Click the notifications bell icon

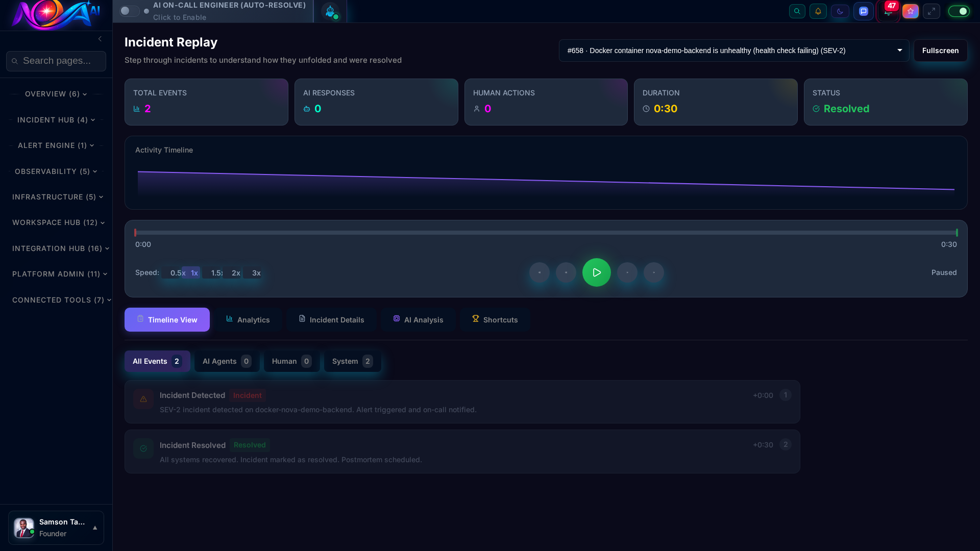point(819,11)
